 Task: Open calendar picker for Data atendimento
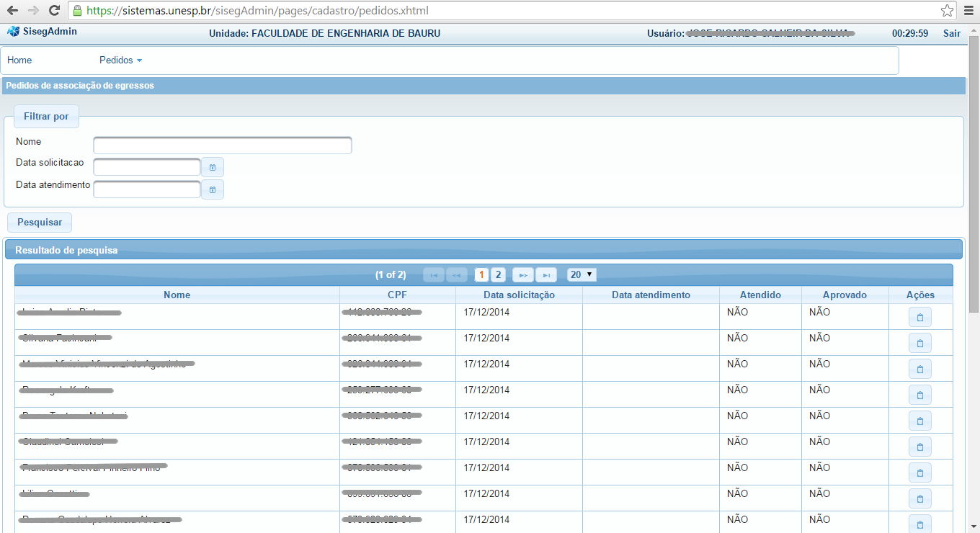tap(213, 189)
